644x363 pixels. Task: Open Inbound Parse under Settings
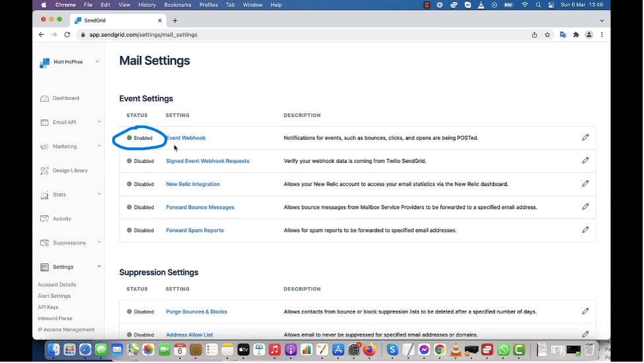(x=55, y=318)
